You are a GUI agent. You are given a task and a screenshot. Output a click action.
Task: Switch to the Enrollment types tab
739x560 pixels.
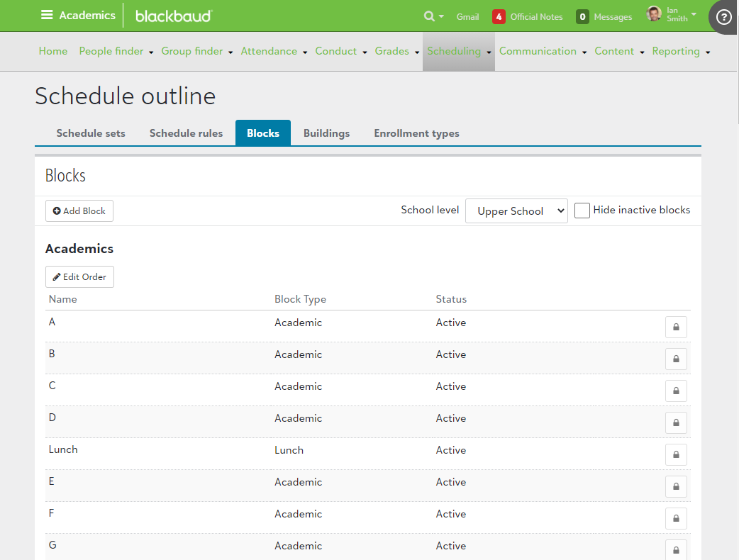coord(416,133)
